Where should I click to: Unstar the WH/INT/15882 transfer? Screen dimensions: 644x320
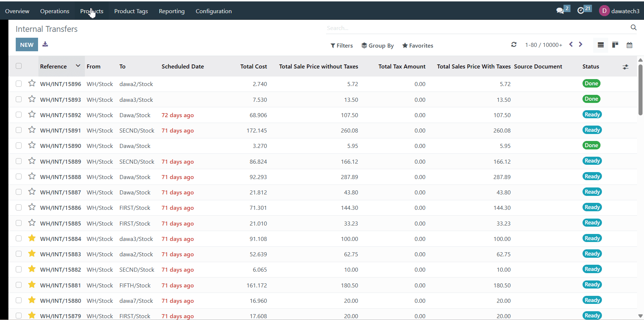(32, 269)
